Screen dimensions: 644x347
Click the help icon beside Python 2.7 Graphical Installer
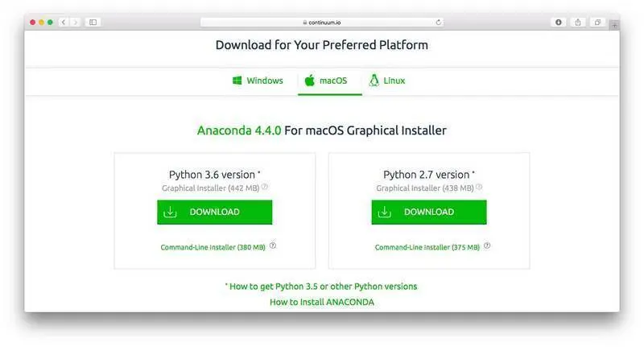479,188
